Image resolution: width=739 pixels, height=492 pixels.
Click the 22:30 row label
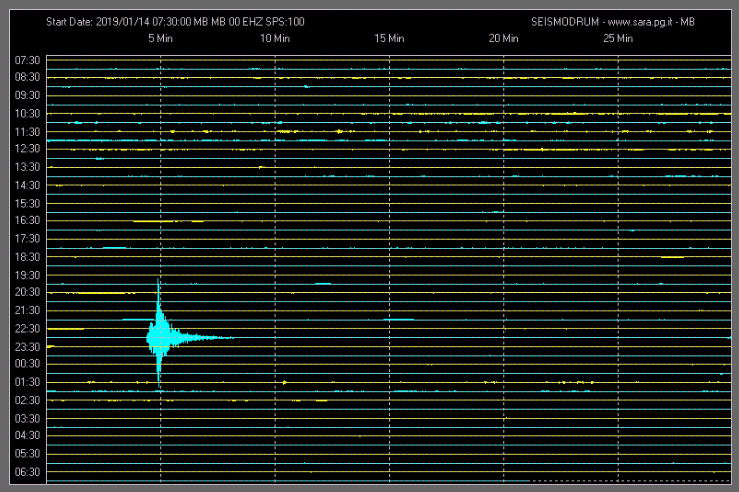click(27, 328)
